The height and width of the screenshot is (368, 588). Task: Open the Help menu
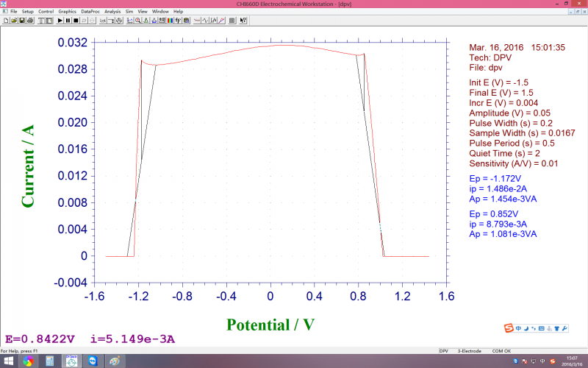[178, 11]
